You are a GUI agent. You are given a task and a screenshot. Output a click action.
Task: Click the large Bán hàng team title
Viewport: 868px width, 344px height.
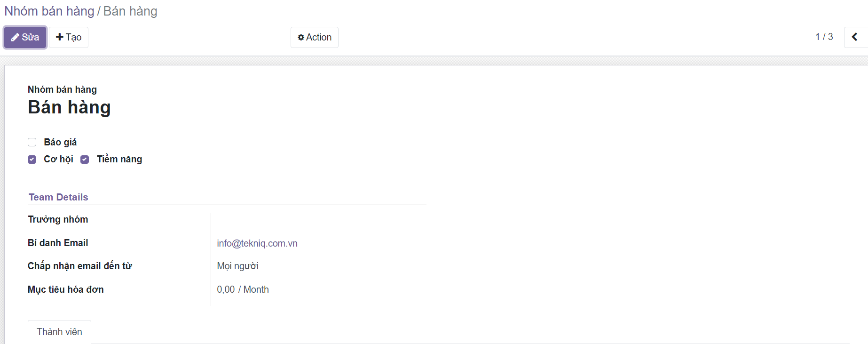pos(69,107)
